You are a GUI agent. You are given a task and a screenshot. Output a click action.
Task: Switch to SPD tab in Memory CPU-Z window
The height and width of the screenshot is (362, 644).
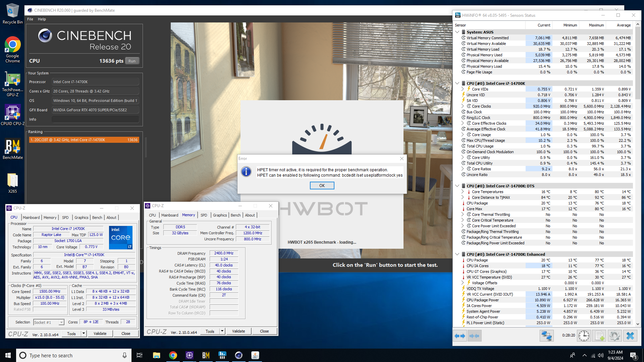[x=204, y=215]
